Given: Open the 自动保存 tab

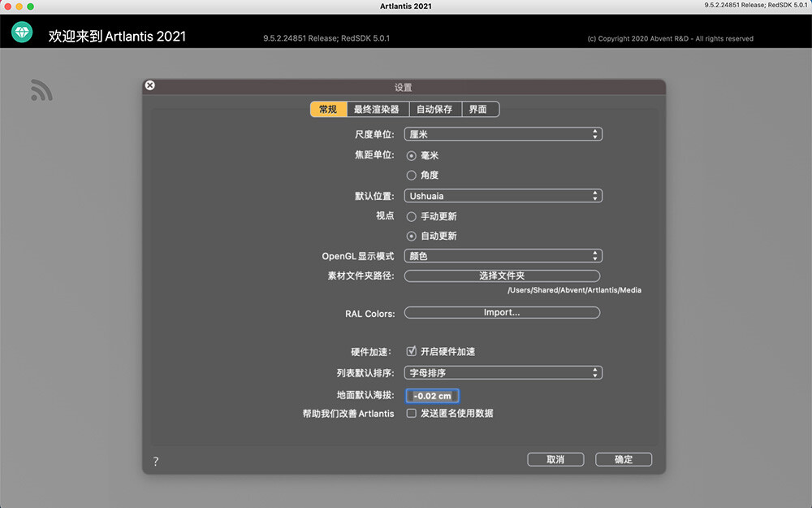Looking at the screenshot, I should pos(434,110).
